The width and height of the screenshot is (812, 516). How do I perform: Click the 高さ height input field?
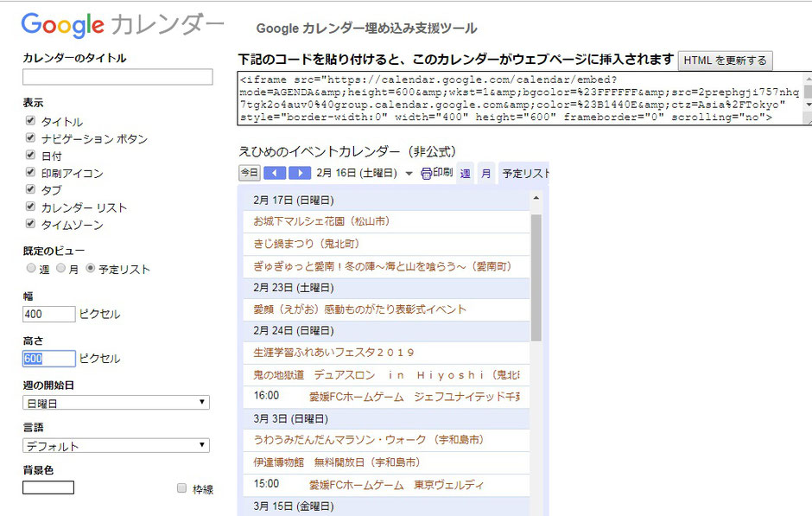pos(48,359)
